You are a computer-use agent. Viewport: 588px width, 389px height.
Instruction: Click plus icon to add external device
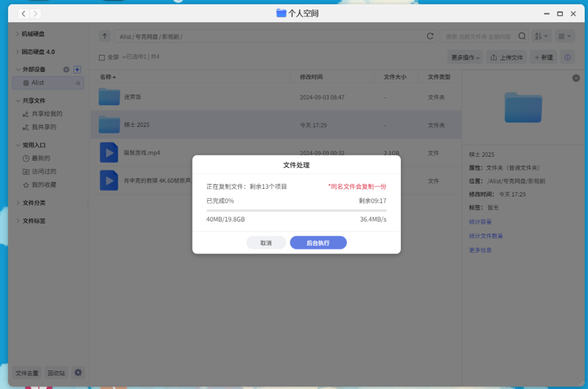click(x=77, y=69)
